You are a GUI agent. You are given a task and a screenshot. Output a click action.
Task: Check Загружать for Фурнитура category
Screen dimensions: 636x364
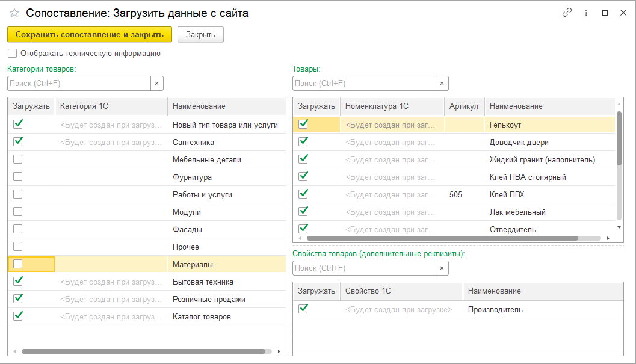click(x=18, y=177)
